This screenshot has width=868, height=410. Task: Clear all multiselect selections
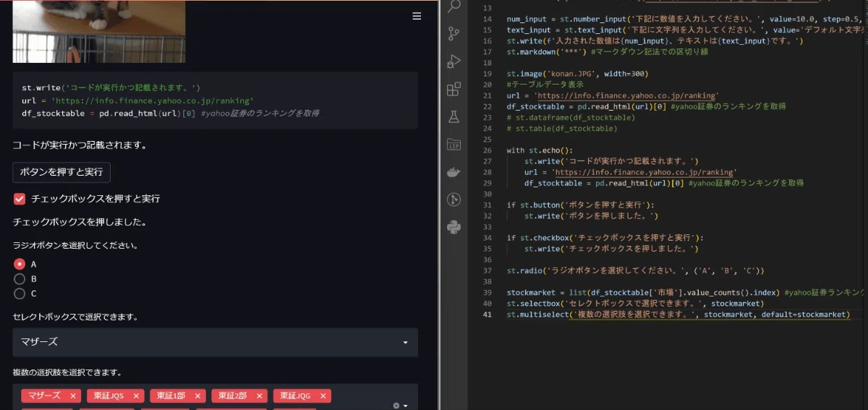(396, 406)
